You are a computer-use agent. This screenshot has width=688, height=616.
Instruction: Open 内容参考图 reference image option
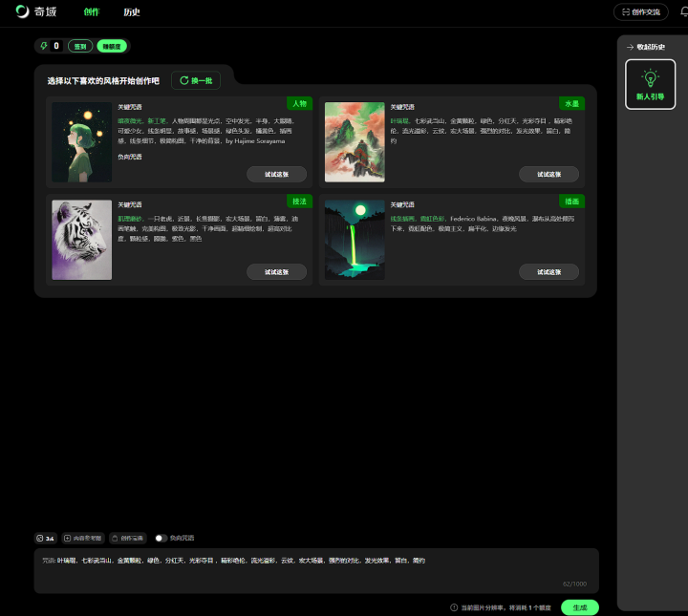pos(82,538)
